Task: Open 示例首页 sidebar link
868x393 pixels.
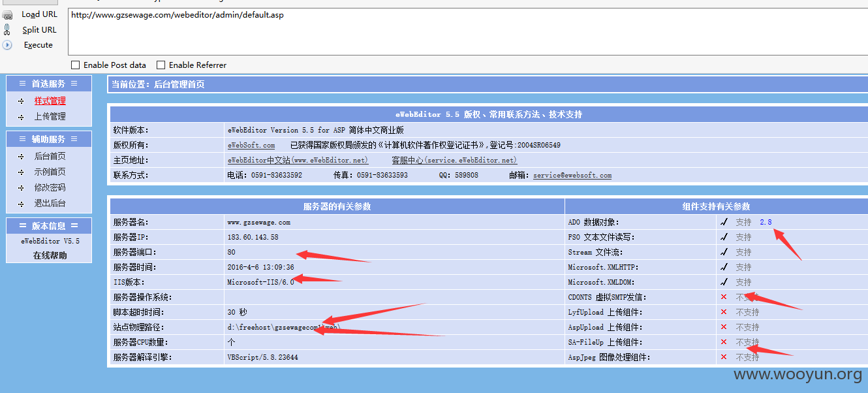Action: (x=50, y=172)
